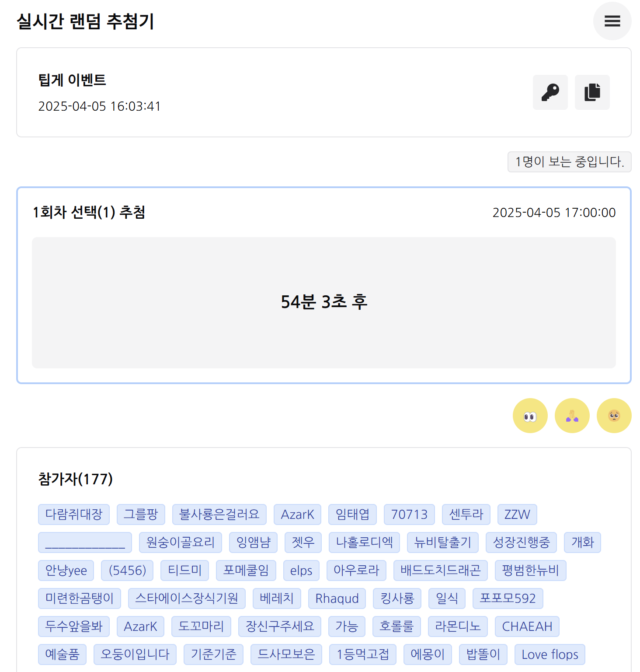Click the 54분 3초 후 countdown panel
640x672 pixels.
click(323, 302)
